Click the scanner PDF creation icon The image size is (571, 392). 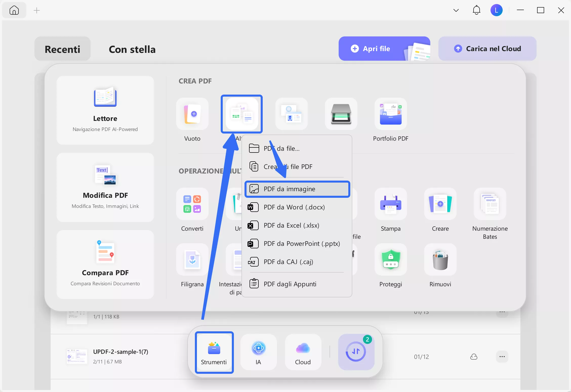coord(341,114)
